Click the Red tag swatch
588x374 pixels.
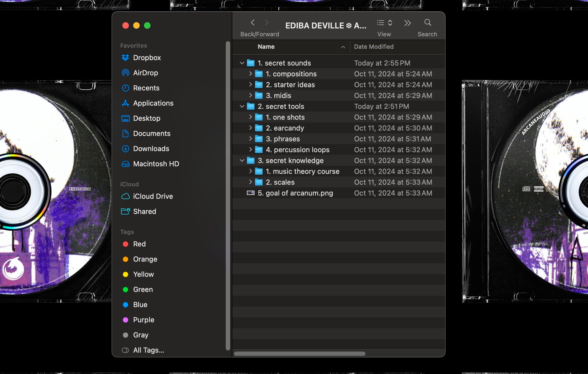click(125, 244)
